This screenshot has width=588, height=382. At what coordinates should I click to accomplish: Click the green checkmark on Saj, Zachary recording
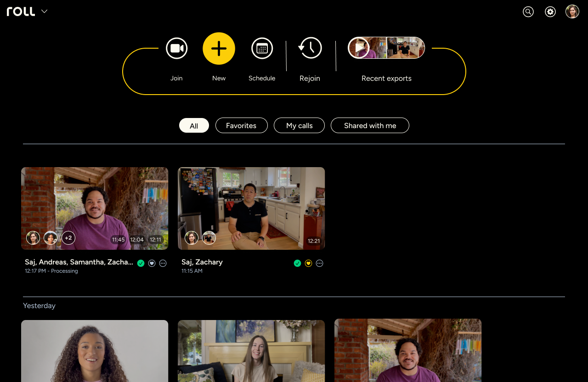pos(297,263)
